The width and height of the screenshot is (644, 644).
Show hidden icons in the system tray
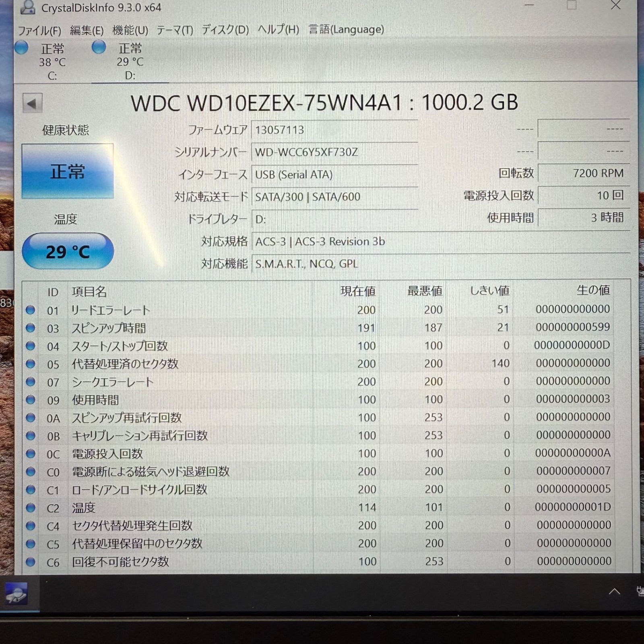click(614, 591)
